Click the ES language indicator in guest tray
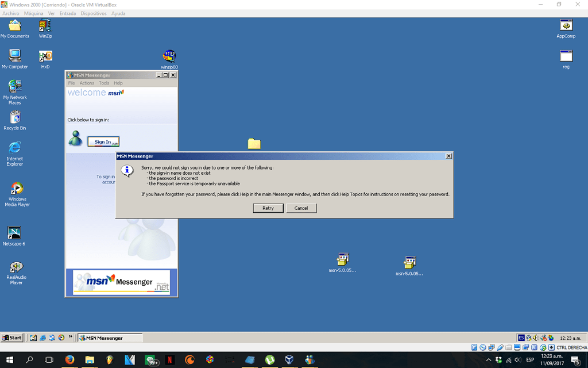The width and height of the screenshot is (588, 368). point(521,338)
